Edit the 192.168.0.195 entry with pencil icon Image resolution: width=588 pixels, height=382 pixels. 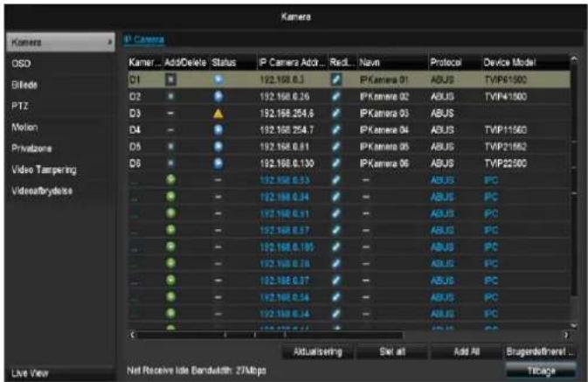(336, 247)
